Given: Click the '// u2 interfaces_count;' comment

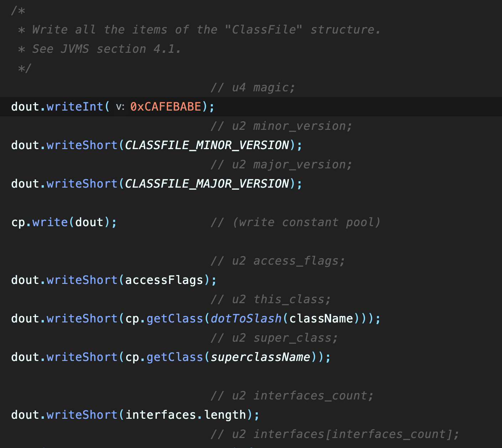Looking at the screenshot, I should coord(292,396).
